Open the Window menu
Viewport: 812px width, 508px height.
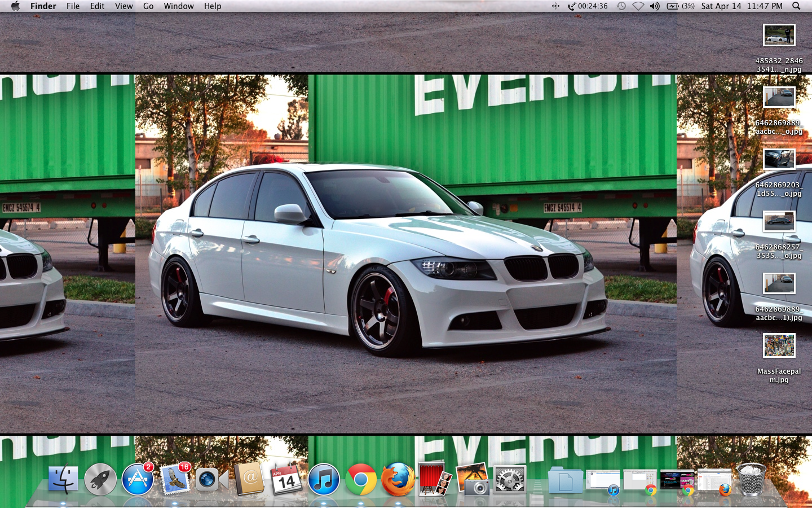179,6
